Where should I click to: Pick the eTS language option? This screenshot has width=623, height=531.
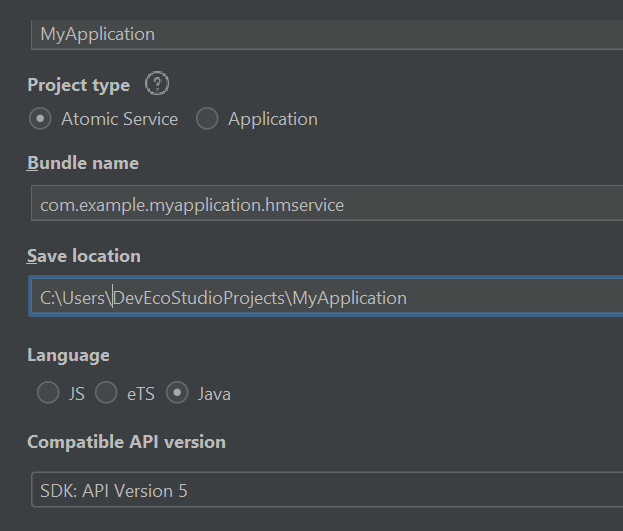107,393
